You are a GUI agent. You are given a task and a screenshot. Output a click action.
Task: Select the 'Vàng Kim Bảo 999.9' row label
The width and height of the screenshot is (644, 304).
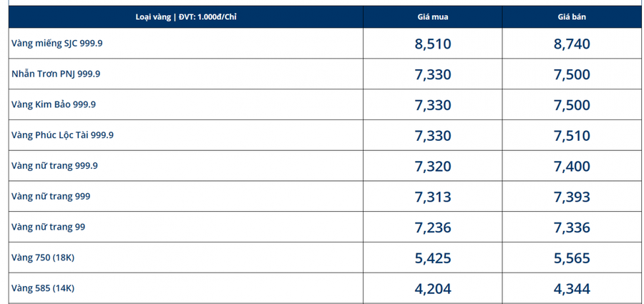pyautogui.click(x=54, y=104)
